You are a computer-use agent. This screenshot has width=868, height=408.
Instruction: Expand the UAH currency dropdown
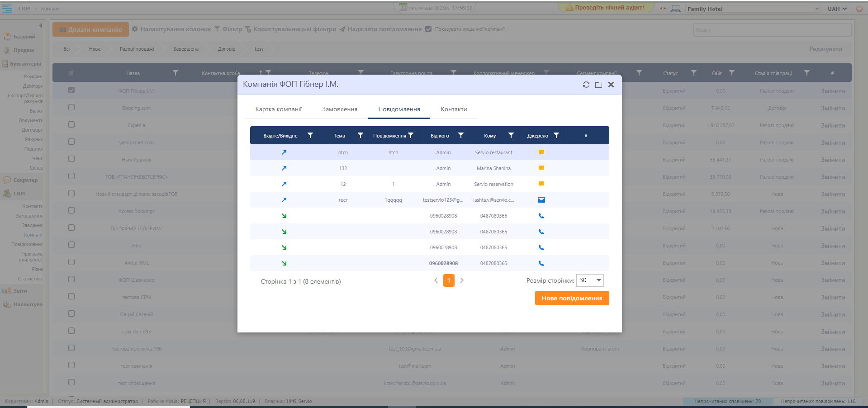point(837,9)
